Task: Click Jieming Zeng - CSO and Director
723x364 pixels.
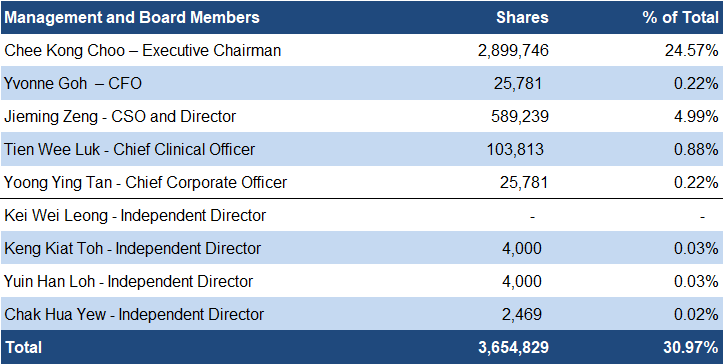Action: [120, 116]
